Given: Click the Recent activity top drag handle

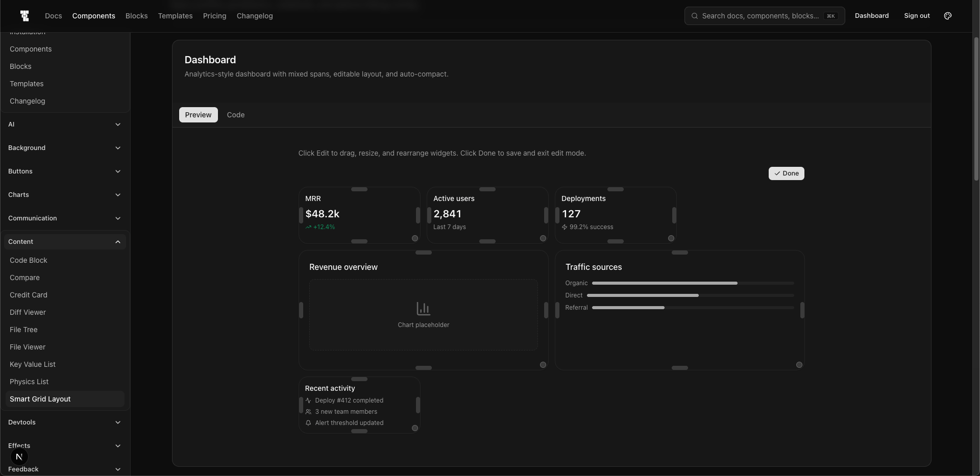Looking at the screenshot, I should [x=359, y=379].
